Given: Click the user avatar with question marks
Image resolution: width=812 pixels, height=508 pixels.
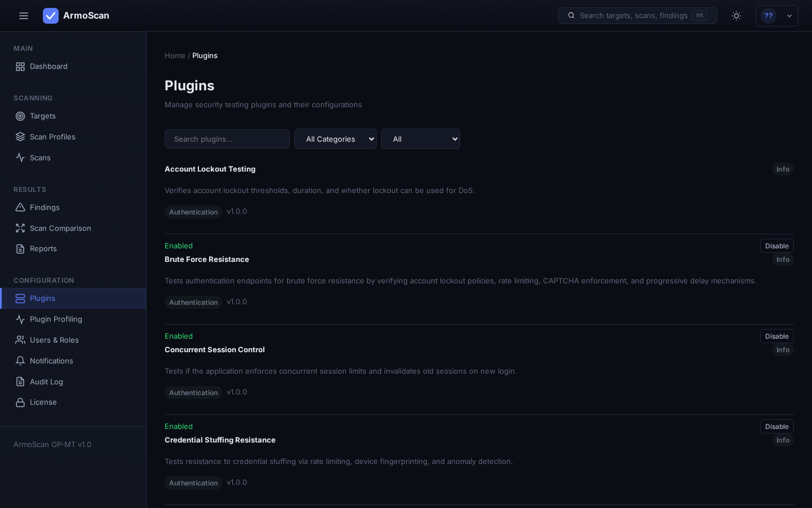Looking at the screenshot, I should coord(769,16).
